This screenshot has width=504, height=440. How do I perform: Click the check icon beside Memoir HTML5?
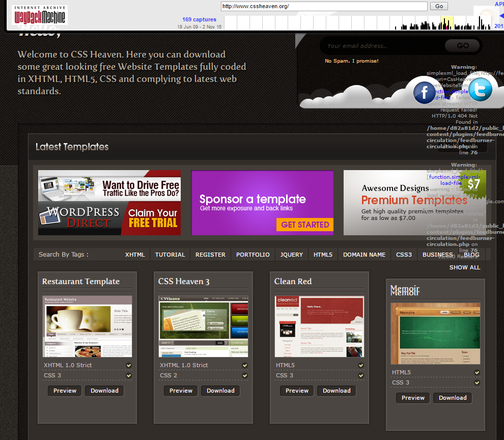(x=477, y=372)
